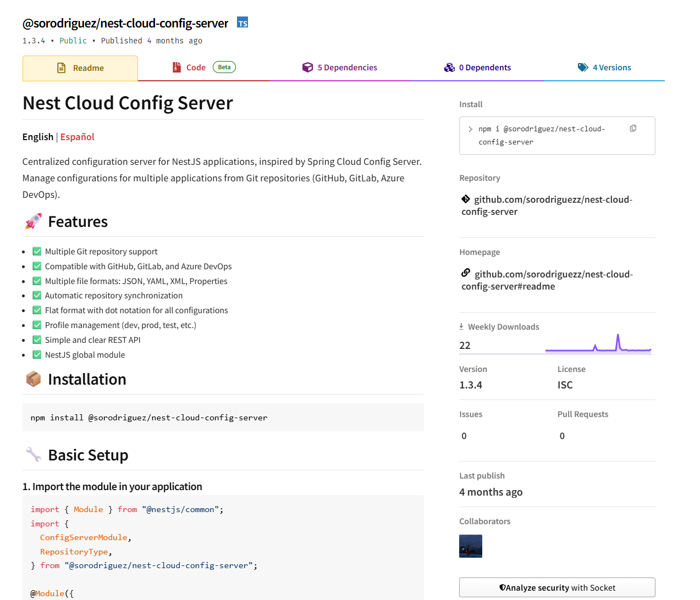700x600 pixels.
Task: Click Import the module in your application heading
Action: tap(112, 486)
